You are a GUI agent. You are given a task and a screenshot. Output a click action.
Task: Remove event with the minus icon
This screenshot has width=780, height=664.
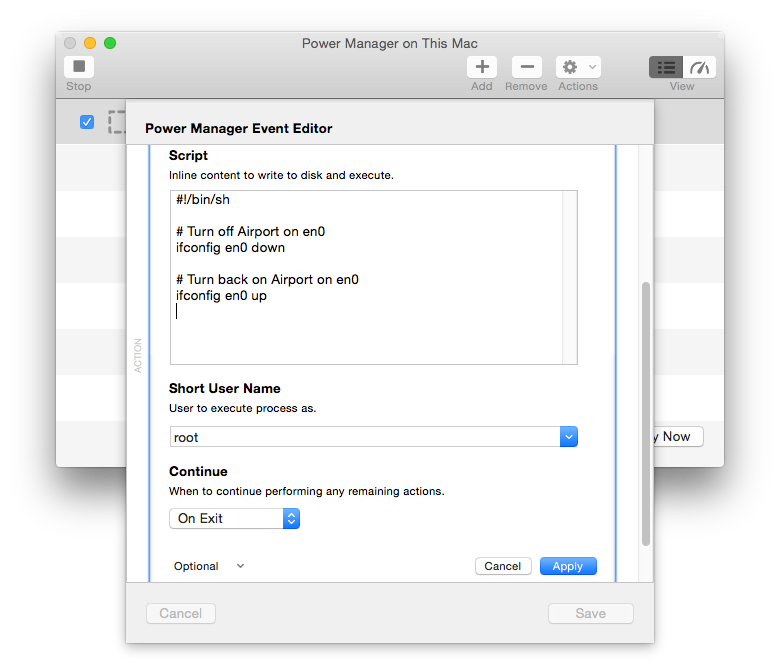coord(527,67)
